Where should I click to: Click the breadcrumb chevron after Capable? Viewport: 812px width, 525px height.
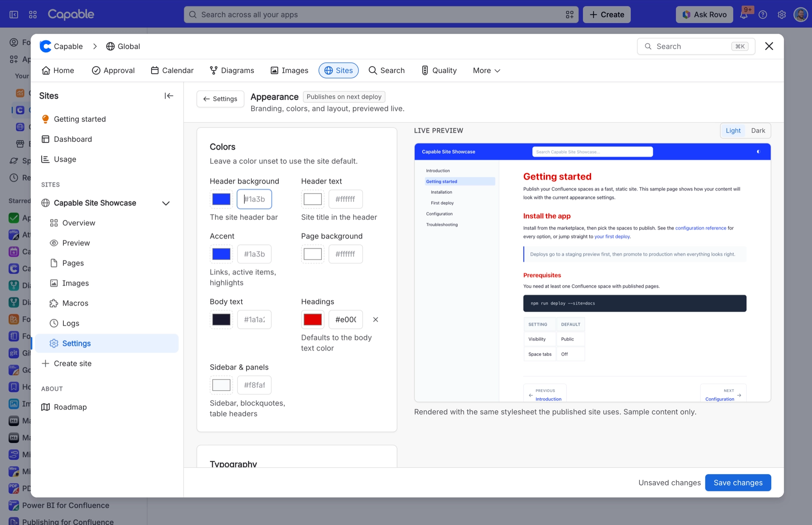pyautogui.click(x=95, y=46)
